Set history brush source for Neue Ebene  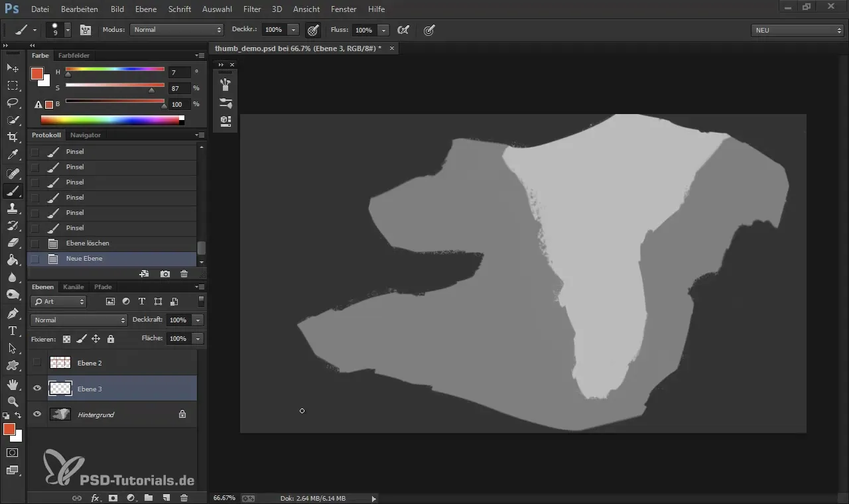click(35, 259)
